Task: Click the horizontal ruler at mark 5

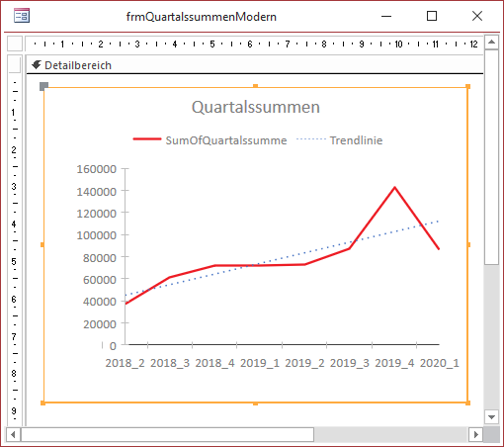Action: 212,44
